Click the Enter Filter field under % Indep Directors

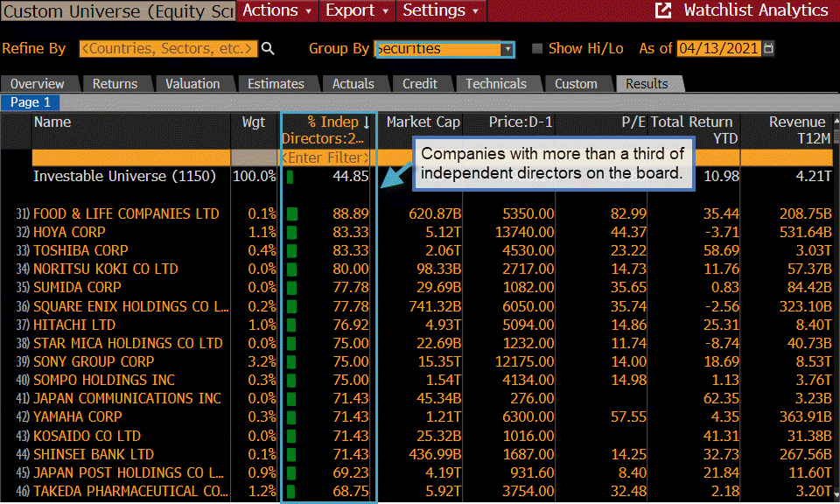(x=325, y=157)
